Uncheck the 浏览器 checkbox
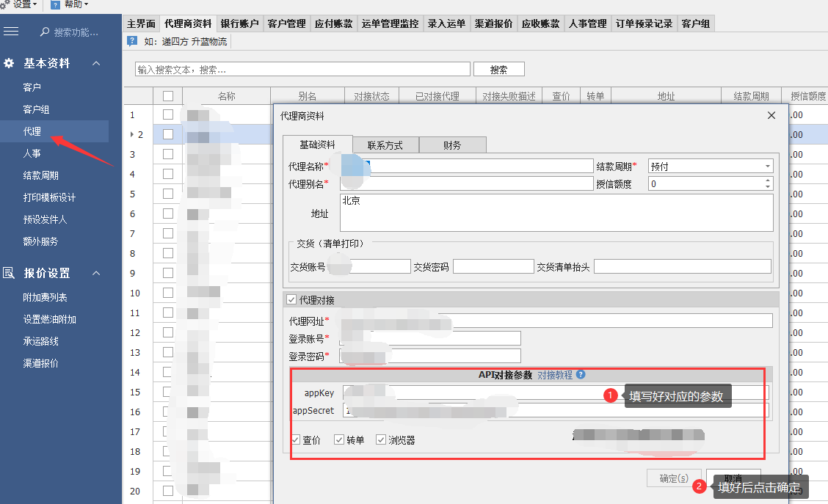 click(x=381, y=439)
